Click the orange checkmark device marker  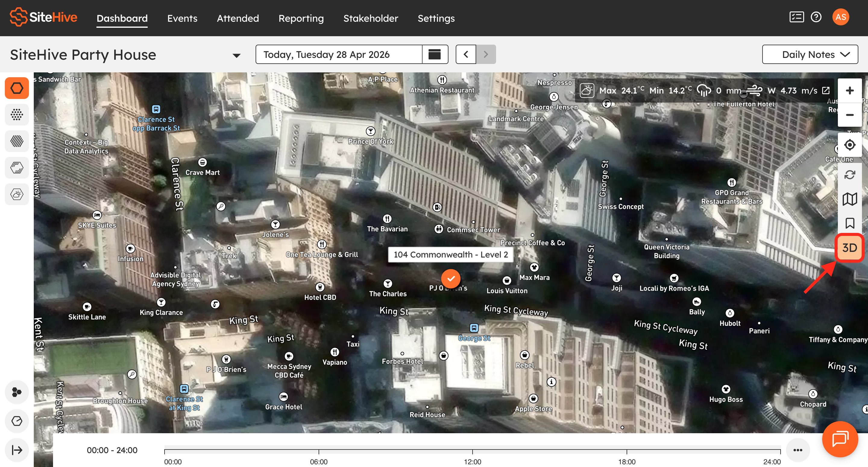(451, 279)
